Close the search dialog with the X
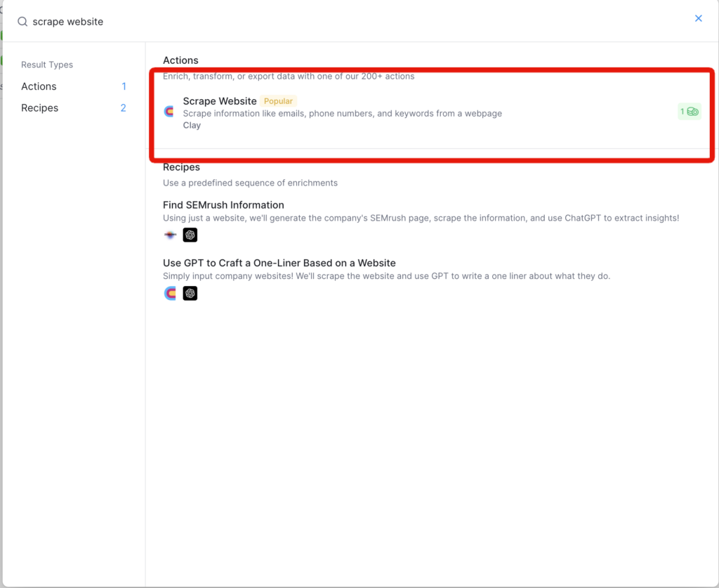The height and width of the screenshot is (588, 719). (x=699, y=18)
